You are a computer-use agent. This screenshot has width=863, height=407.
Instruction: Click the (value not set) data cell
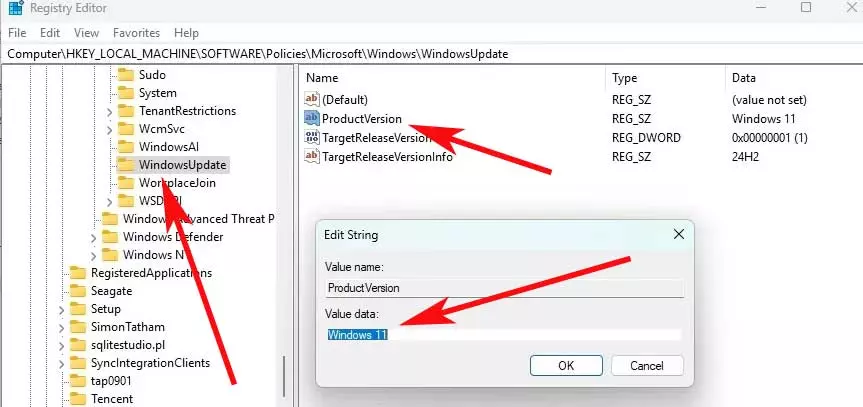[x=769, y=100]
